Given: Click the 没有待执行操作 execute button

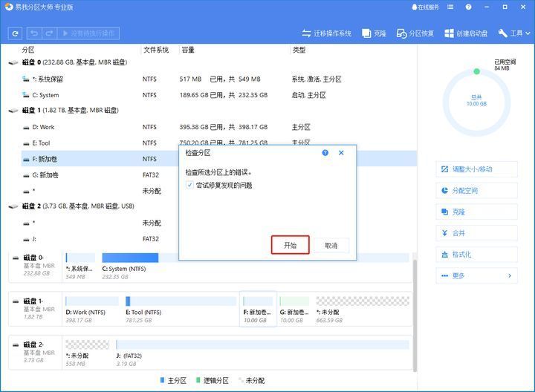Looking at the screenshot, I should click(x=88, y=33).
